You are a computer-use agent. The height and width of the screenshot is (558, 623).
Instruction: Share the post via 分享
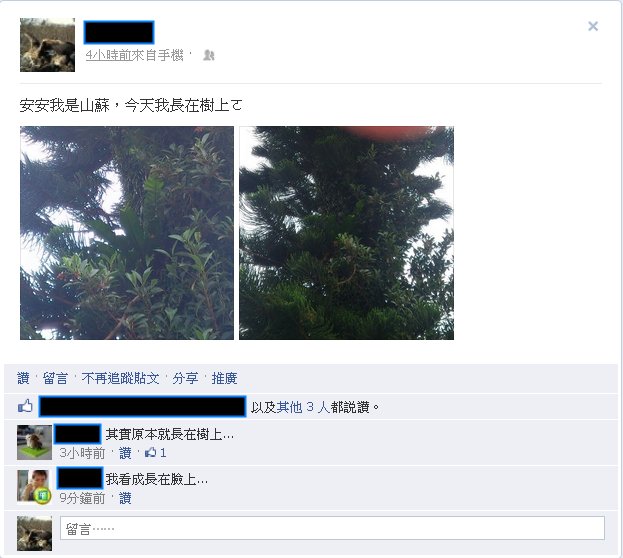(185, 378)
